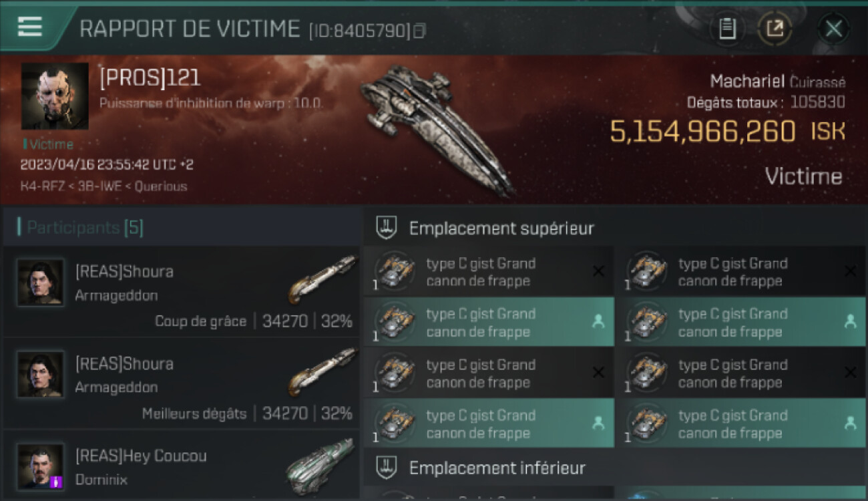Copy the kill report ID icon
The image size is (868, 501).
[x=420, y=31]
